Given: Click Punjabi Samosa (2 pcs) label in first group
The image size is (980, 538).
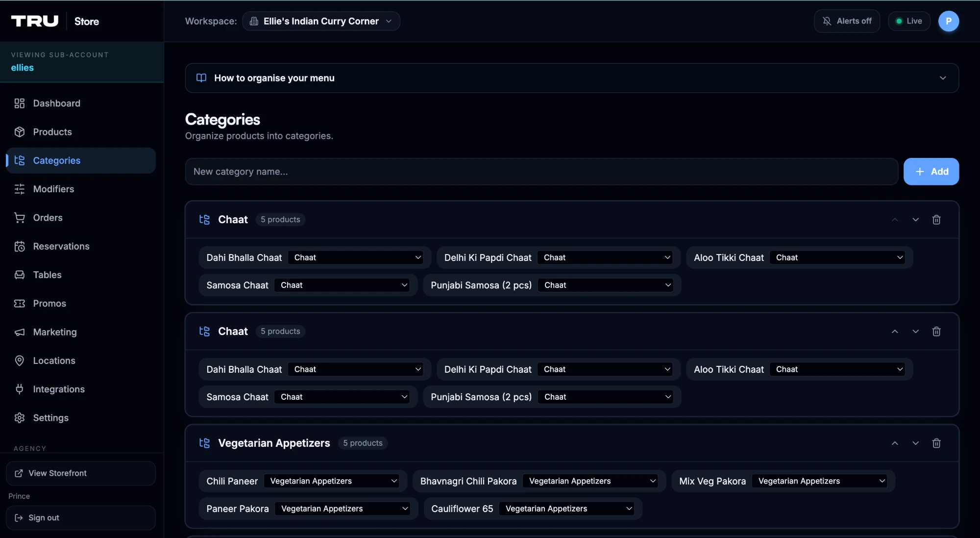Looking at the screenshot, I should coord(481,285).
